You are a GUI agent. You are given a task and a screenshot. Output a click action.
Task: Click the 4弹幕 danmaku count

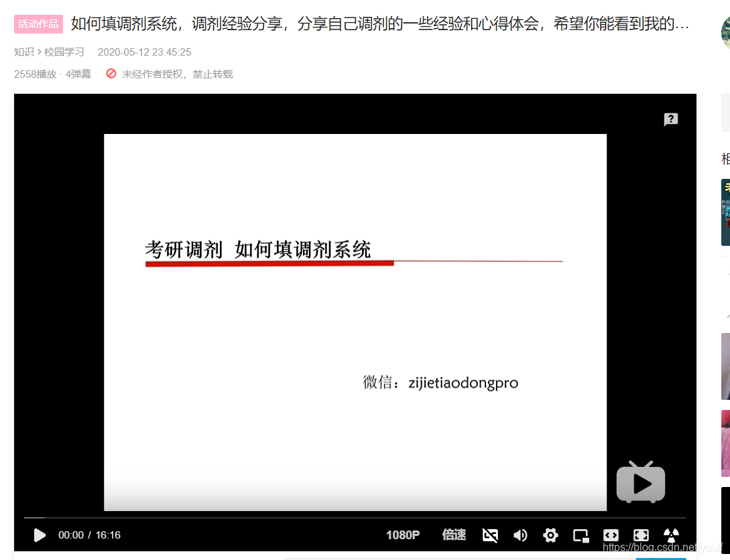point(78,74)
